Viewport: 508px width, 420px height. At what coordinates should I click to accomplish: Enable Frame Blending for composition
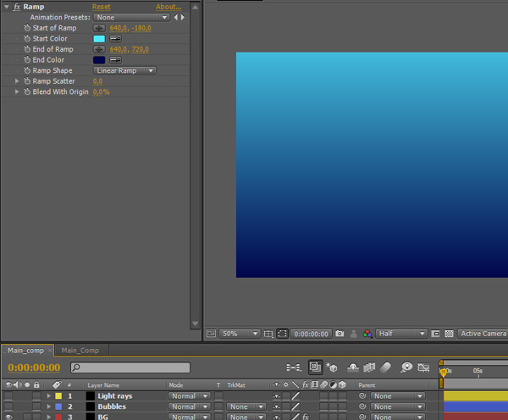369,367
